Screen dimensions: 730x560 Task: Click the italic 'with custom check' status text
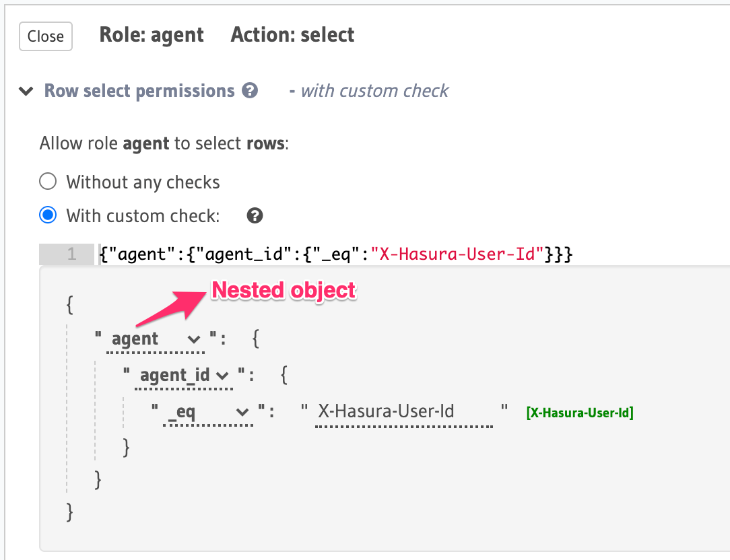point(374,91)
